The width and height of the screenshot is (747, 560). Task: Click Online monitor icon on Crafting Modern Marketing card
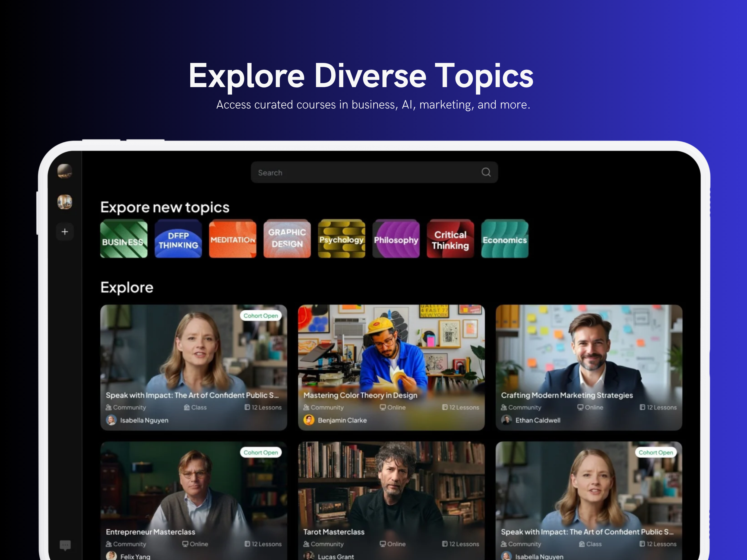tap(580, 408)
